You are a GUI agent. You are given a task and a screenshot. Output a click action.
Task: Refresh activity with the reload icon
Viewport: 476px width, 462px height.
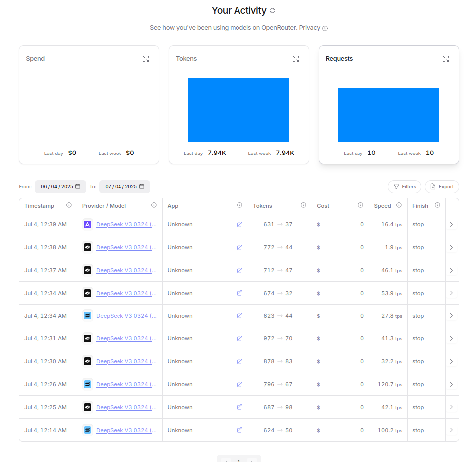[273, 10]
